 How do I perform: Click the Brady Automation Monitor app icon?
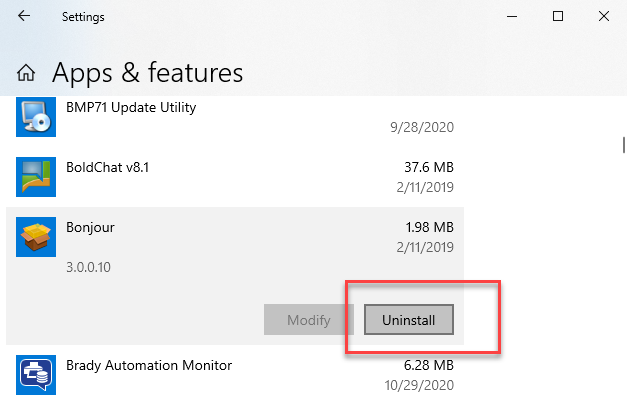(x=36, y=375)
